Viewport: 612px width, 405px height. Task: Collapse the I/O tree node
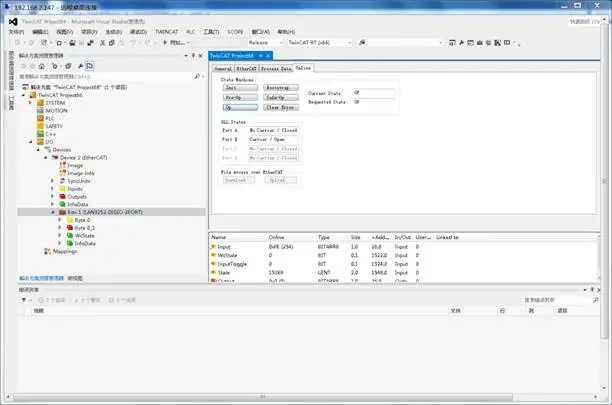click(x=30, y=142)
